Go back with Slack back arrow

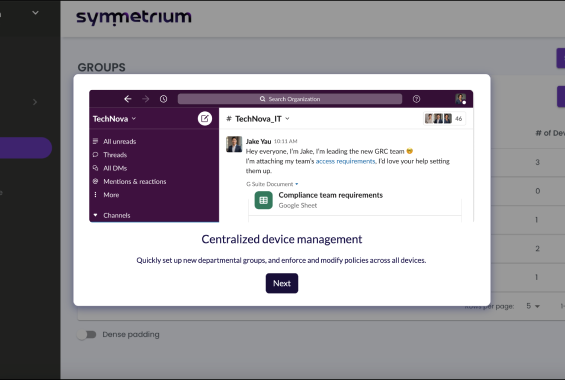pyautogui.click(x=128, y=99)
